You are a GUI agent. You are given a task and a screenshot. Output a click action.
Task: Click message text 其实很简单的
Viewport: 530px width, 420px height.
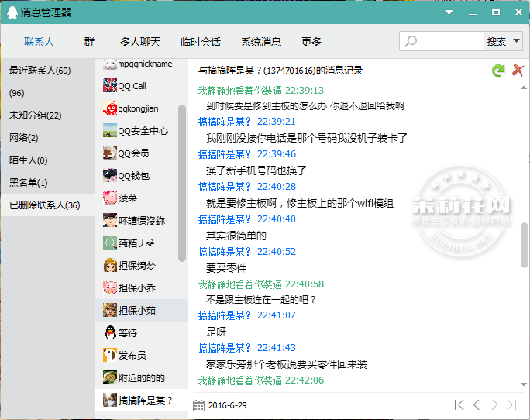[x=236, y=236]
